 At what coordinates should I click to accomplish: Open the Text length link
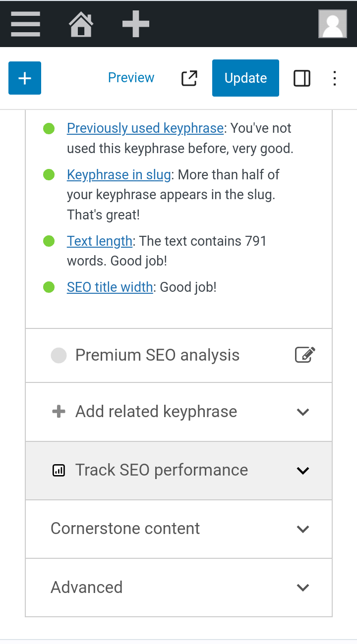click(x=100, y=241)
